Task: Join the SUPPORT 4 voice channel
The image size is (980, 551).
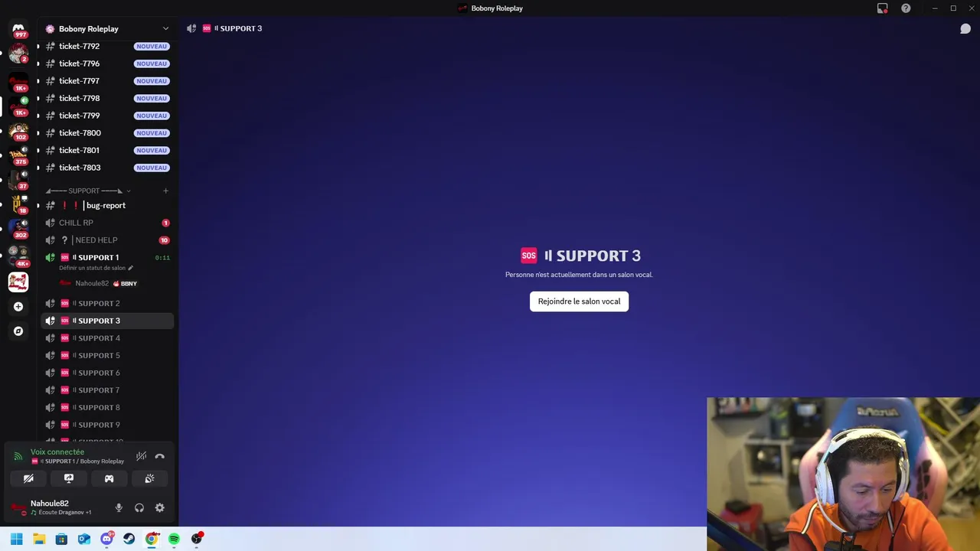Action: (107, 338)
